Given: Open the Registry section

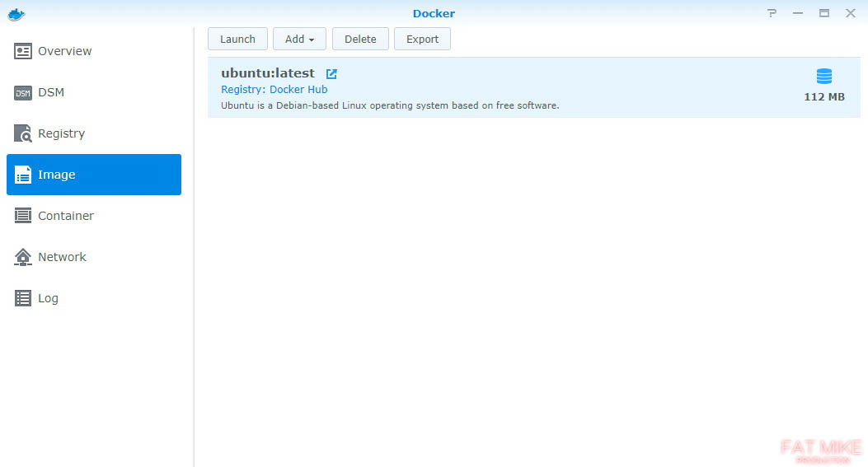Looking at the screenshot, I should click(x=93, y=133).
